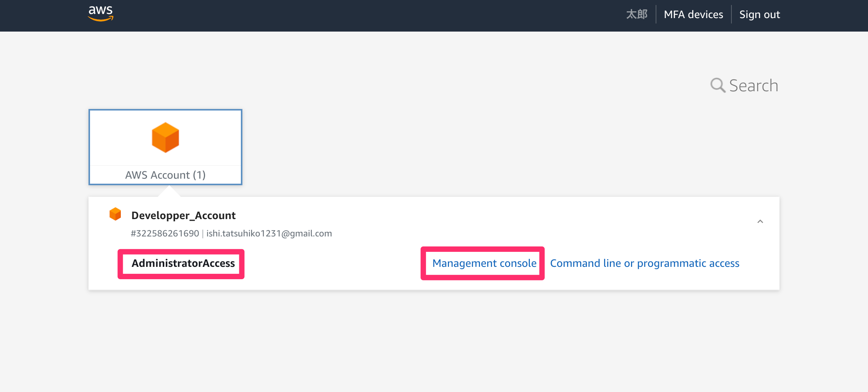Select the Developper_Account name
Screen dimensions: 868x392
(x=184, y=215)
